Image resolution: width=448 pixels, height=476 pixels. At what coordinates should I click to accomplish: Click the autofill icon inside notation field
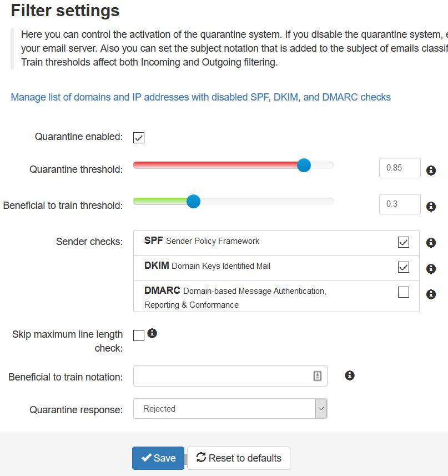(x=318, y=376)
